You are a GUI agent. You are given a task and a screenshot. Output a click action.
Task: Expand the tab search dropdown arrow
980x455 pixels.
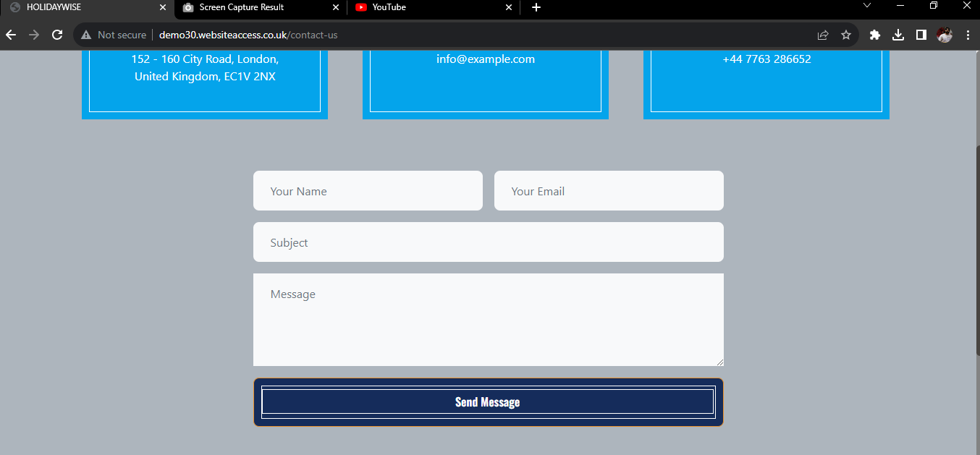coord(867,6)
